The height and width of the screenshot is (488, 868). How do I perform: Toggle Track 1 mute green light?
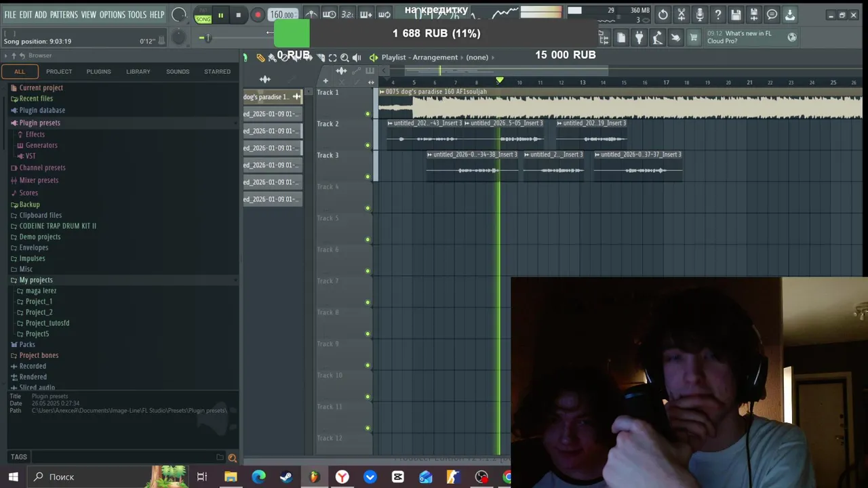coord(368,114)
